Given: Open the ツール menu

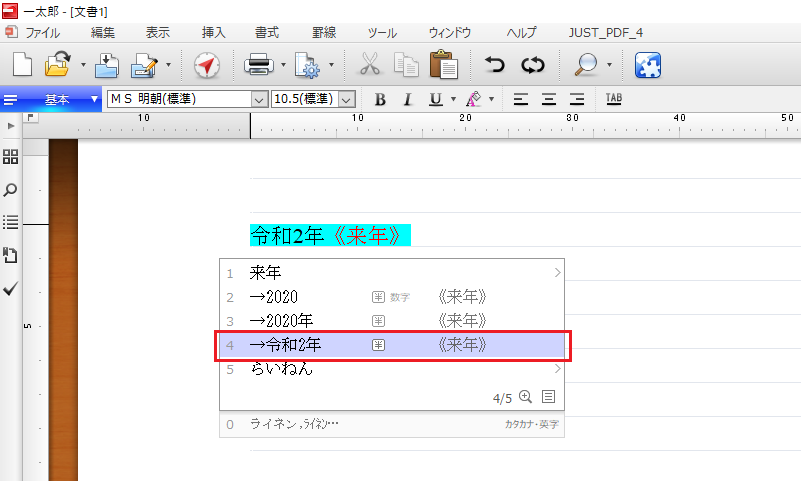Looking at the screenshot, I should pos(382,33).
